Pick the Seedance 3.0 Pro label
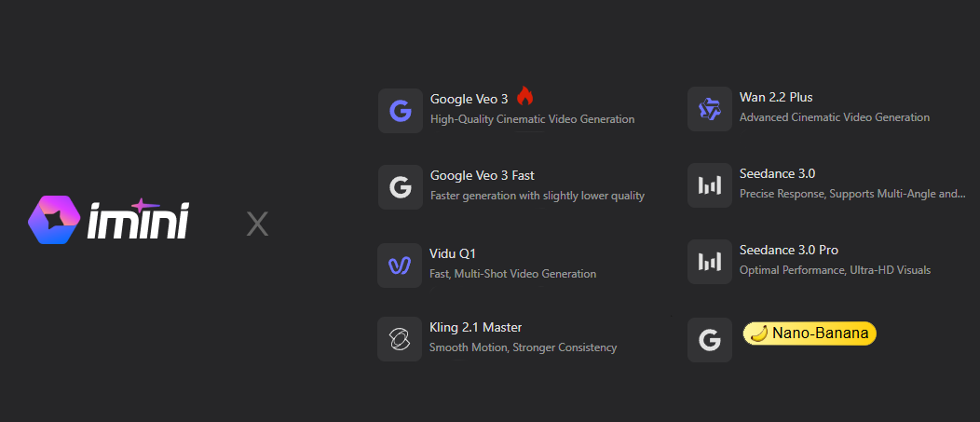Screen dimensions: 980x422 pos(789,250)
